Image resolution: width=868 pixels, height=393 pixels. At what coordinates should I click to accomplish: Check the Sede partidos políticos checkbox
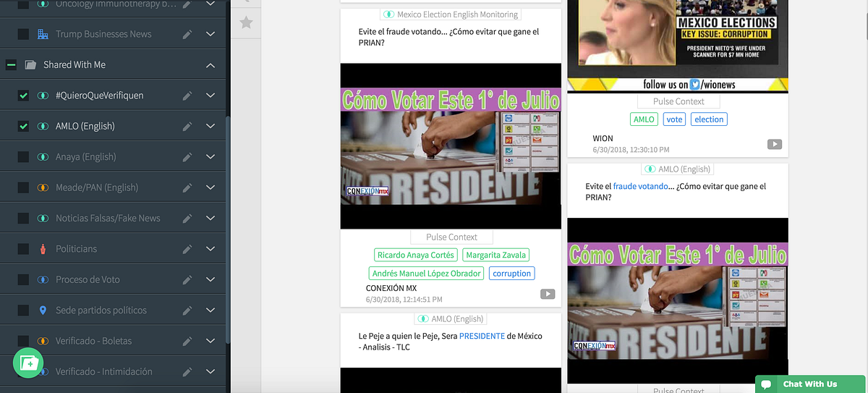23,310
